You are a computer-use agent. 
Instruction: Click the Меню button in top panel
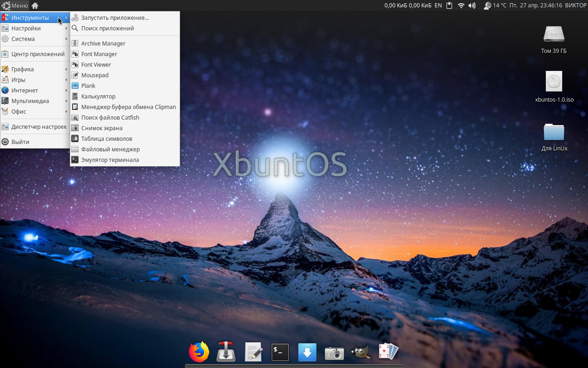pos(15,6)
